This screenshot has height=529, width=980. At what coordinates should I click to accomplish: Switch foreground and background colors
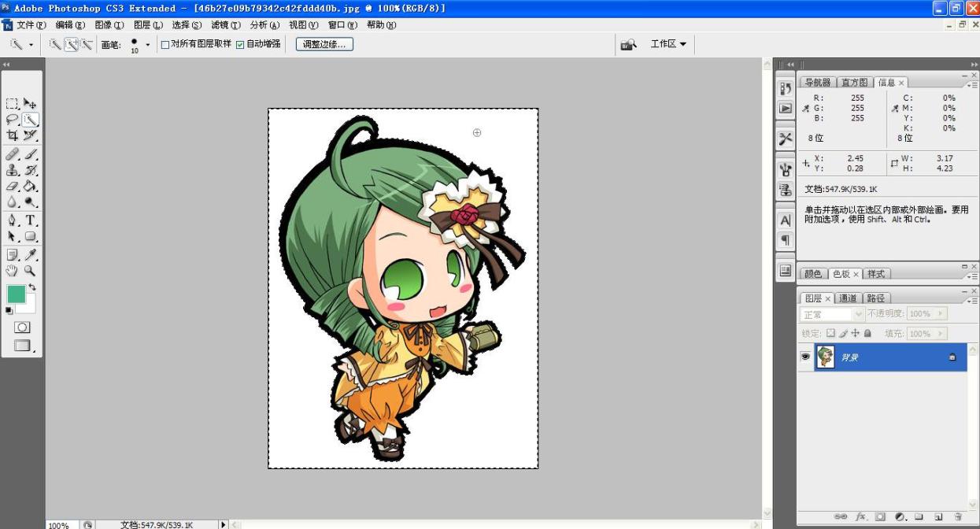pyautogui.click(x=32, y=287)
